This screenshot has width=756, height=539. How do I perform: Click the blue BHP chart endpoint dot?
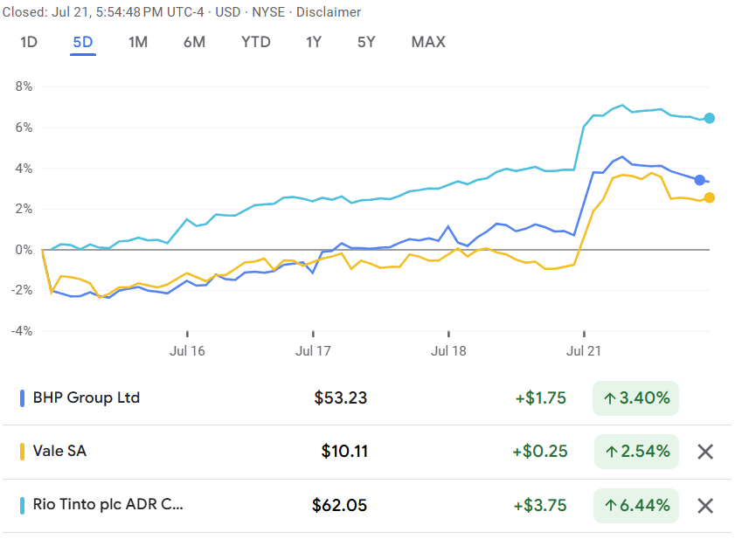coord(699,180)
